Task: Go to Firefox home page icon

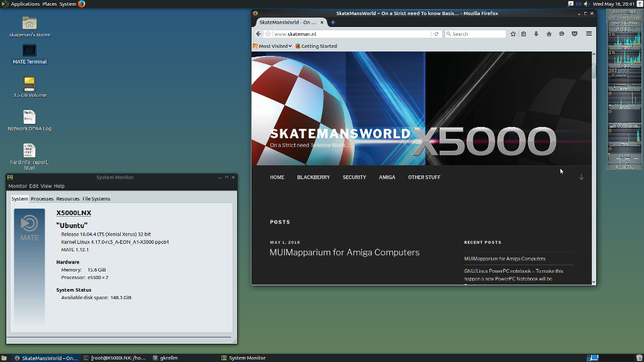Action: click(548, 34)
